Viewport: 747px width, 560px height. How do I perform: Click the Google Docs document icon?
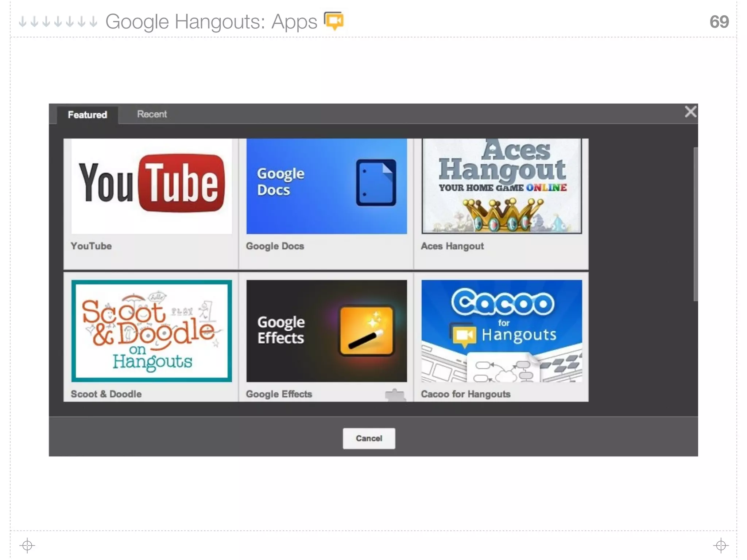pyautogui.click(x=376, y=182)
